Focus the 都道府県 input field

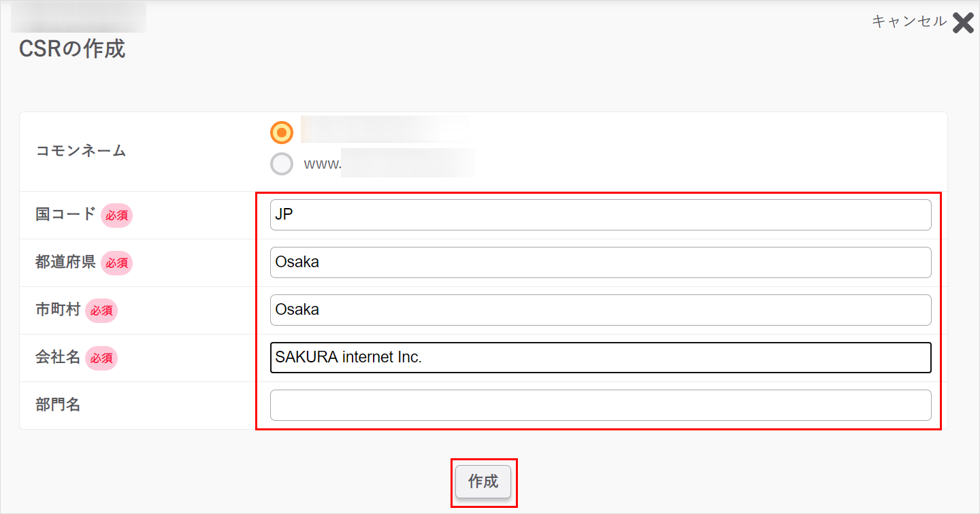pyautogui.click(x=600, y=262)
